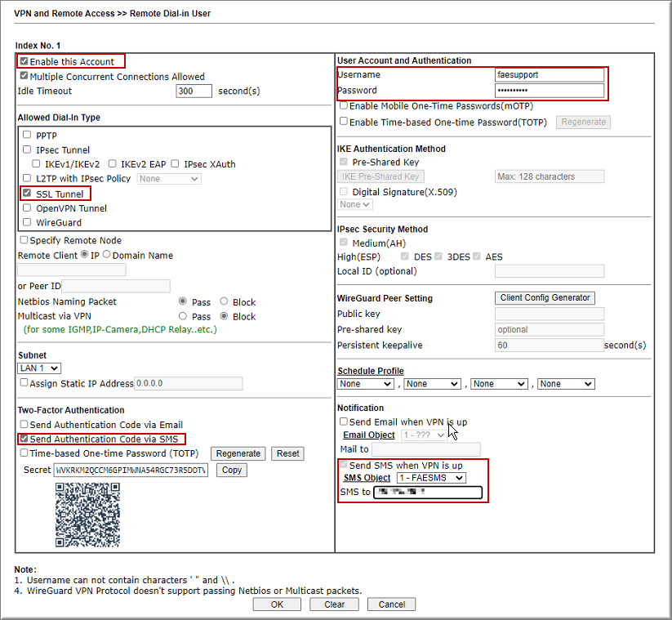Copy the TOTP secret

[x=232, y=470]
